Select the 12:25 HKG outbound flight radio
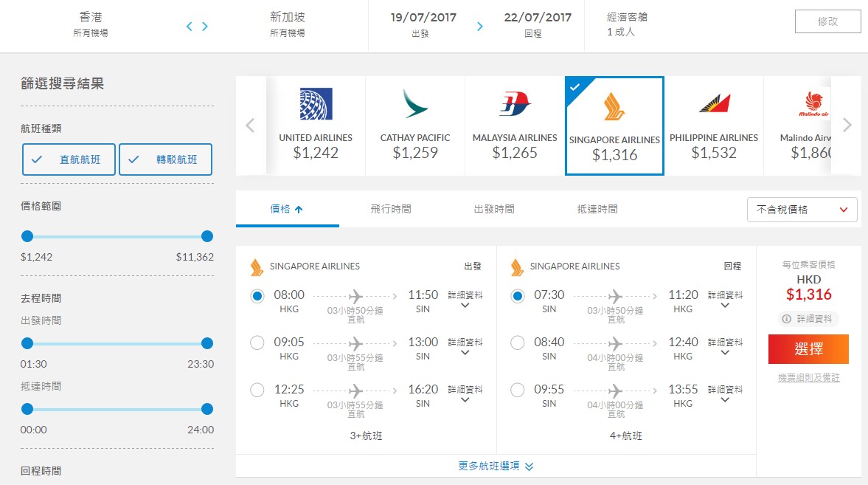Viewport: 868px width, 485px height. (257, 391)
